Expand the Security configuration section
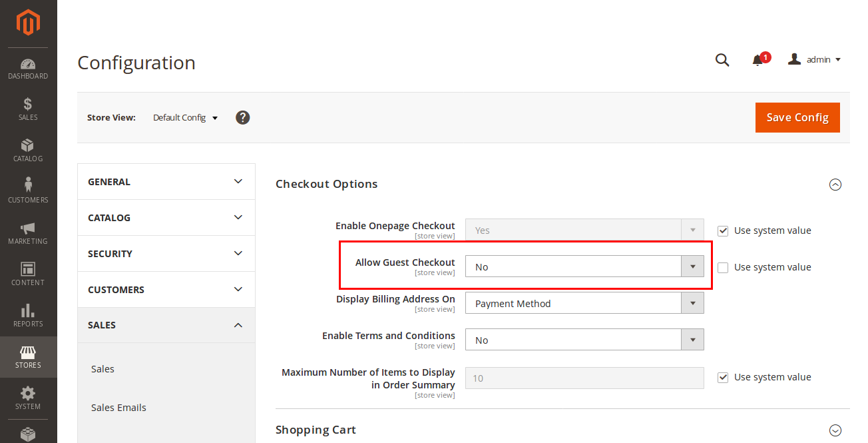Viewport: 868px width, 443px height. [x=166, y=253]
